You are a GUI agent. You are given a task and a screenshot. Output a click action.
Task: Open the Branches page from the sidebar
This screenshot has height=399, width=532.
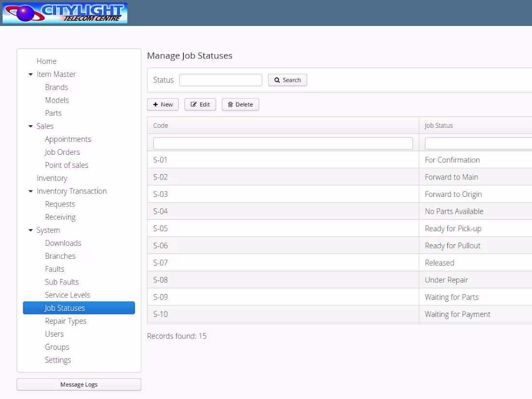[60, 256]
